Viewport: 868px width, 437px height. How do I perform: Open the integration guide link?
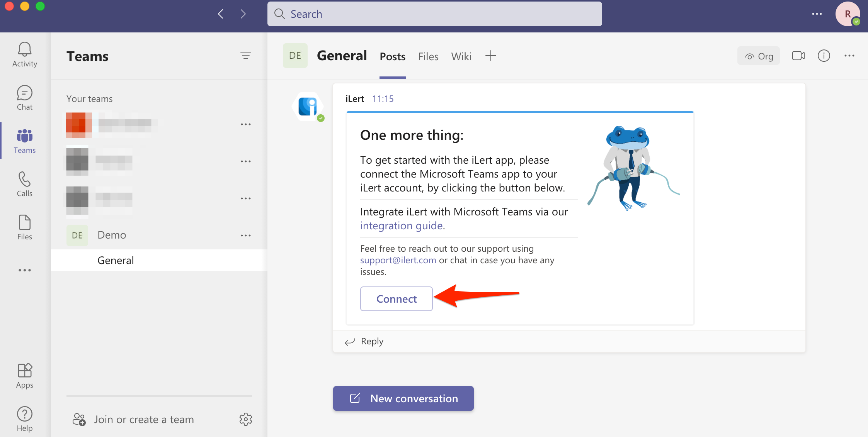point(401,225)
